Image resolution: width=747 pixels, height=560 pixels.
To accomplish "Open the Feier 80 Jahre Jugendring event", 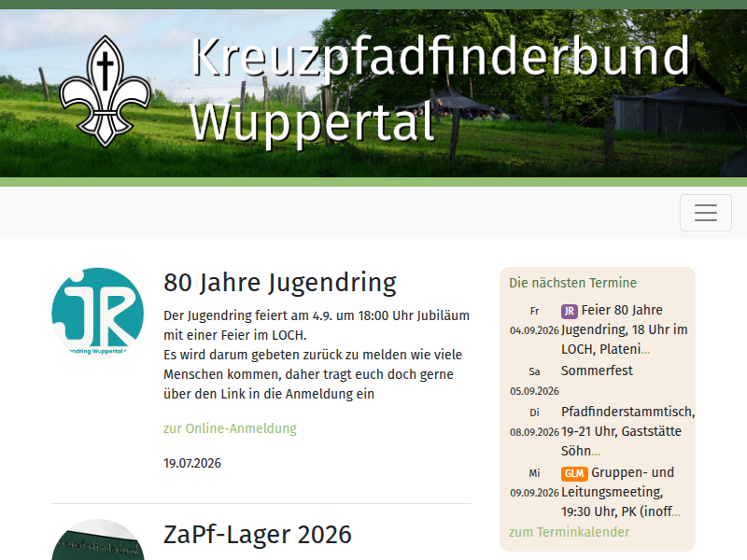I will (x=625, y=329).
